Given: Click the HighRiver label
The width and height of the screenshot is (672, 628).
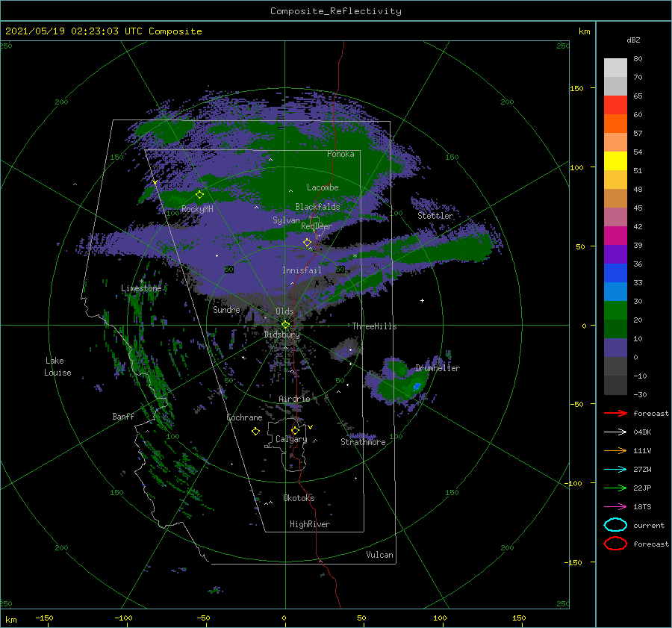Looking at the screenshot, I should 310,524.
